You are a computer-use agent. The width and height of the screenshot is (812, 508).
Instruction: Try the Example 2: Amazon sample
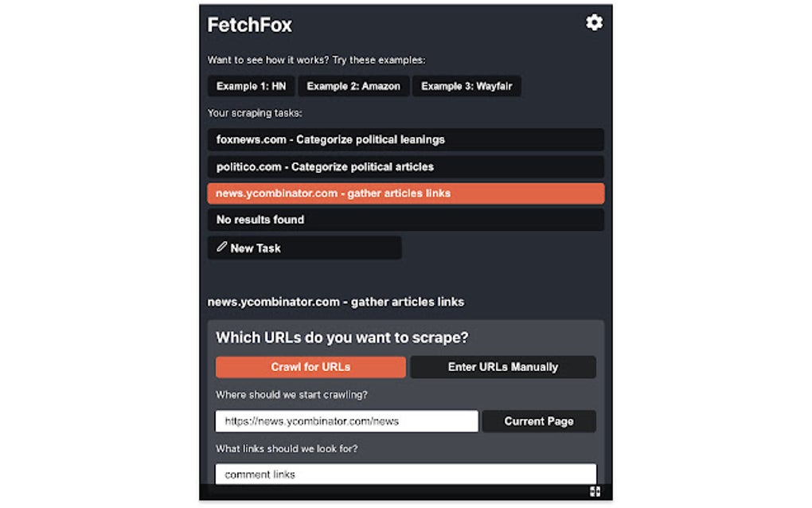click(353, 86)
